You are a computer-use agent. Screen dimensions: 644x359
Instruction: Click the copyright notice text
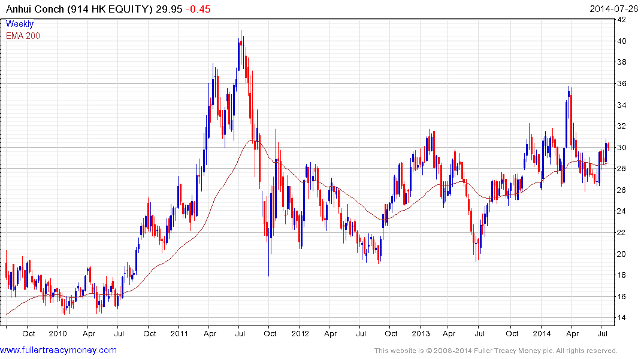pyautogui.click(x=496, y=351)
